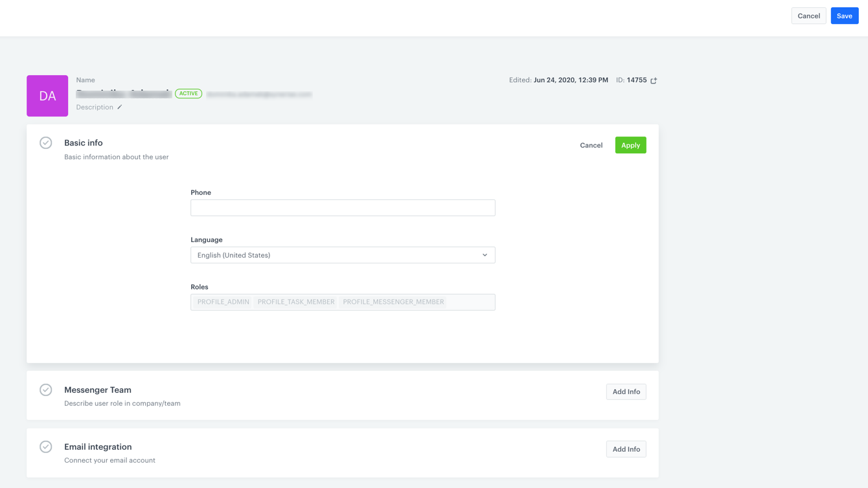
Task: Click the DA avatar square
Action: 47,95
